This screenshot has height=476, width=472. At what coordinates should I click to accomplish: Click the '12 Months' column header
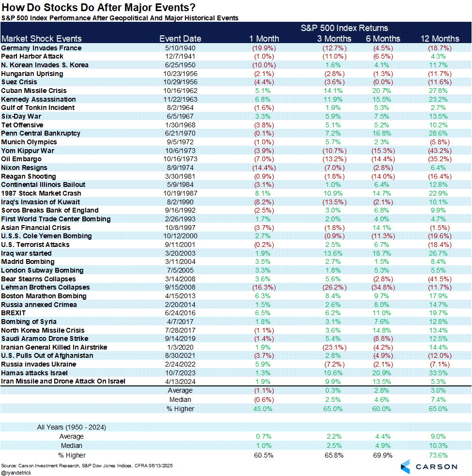click(440, 39)
